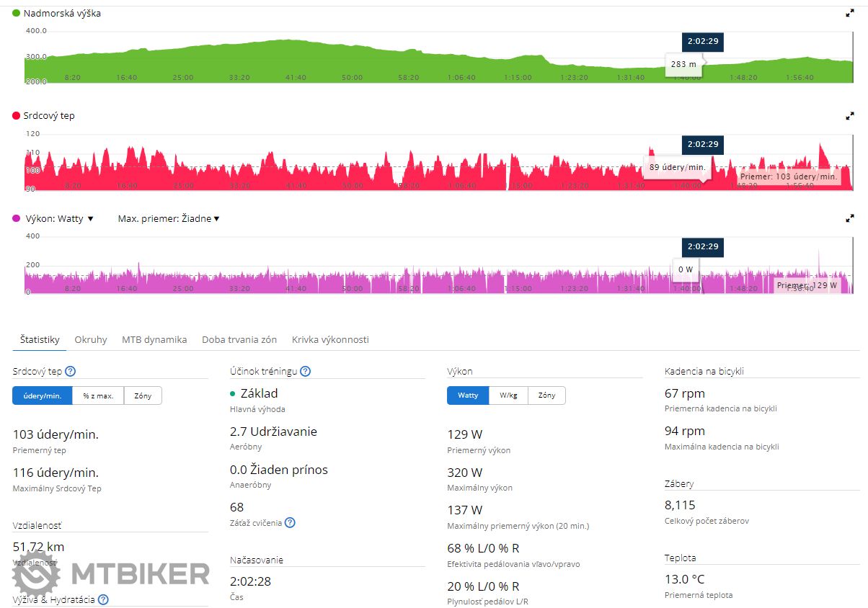
Task: Open the MTB dynamika tab
Action: pos(154,339)
